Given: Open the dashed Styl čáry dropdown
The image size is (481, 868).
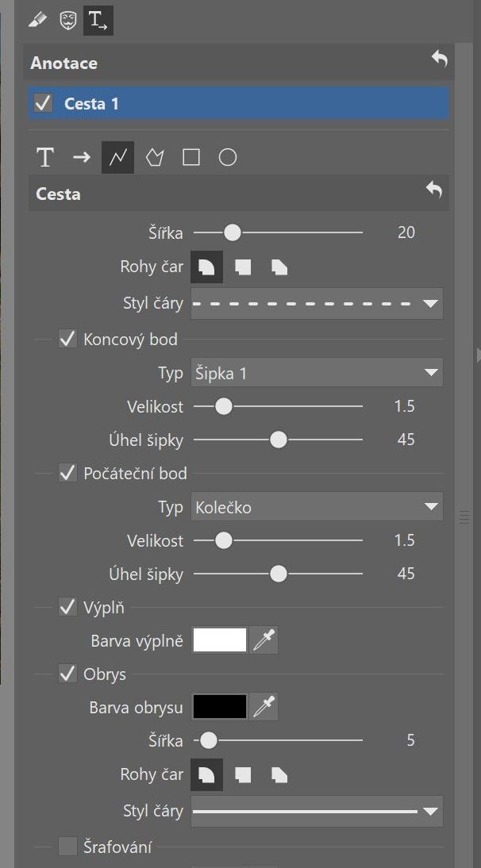Looking at the screenshot, I should pyautogui.click(x=317, y=303).
